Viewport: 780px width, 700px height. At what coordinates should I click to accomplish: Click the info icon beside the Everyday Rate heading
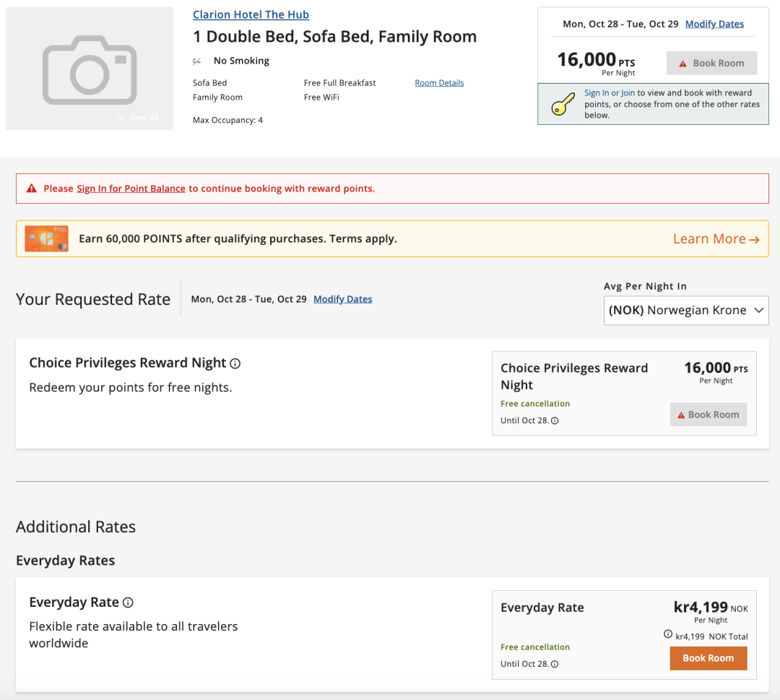click(x=128, y=602)
